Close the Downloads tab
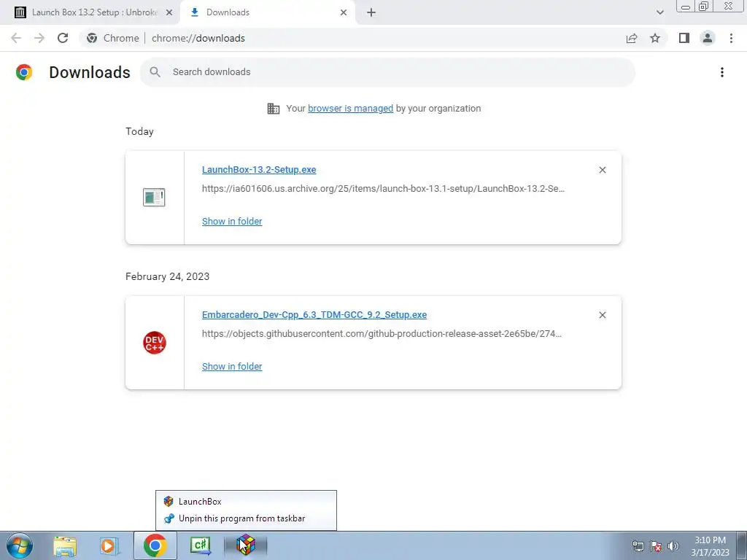 [x=344, y=12]
